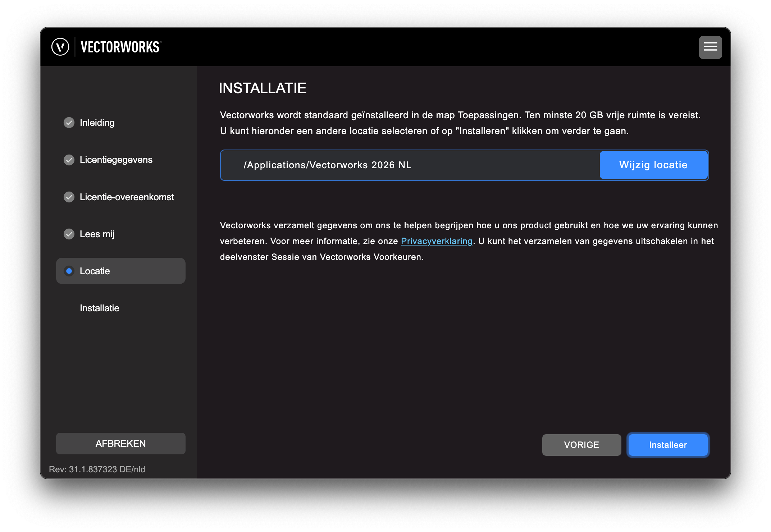Open the Licentie-overeenkomst step
The height and width of the screenshot is (532, 771).
tap(127, 197)
